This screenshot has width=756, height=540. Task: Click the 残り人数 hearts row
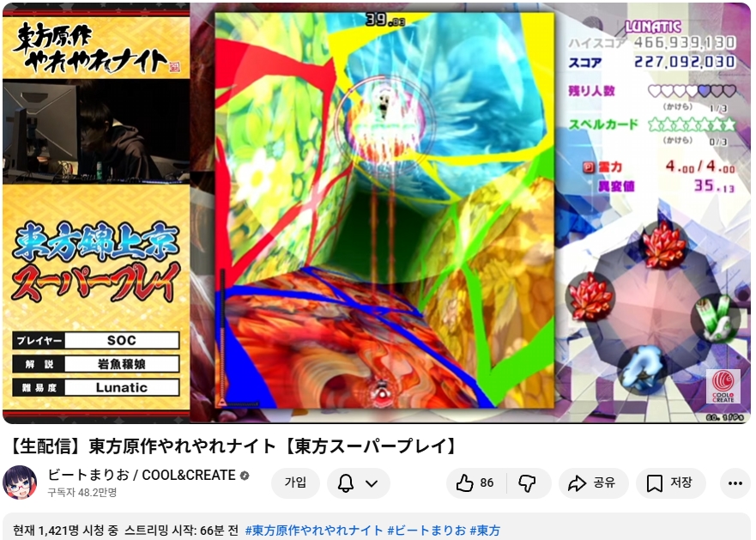pos(692,91)
